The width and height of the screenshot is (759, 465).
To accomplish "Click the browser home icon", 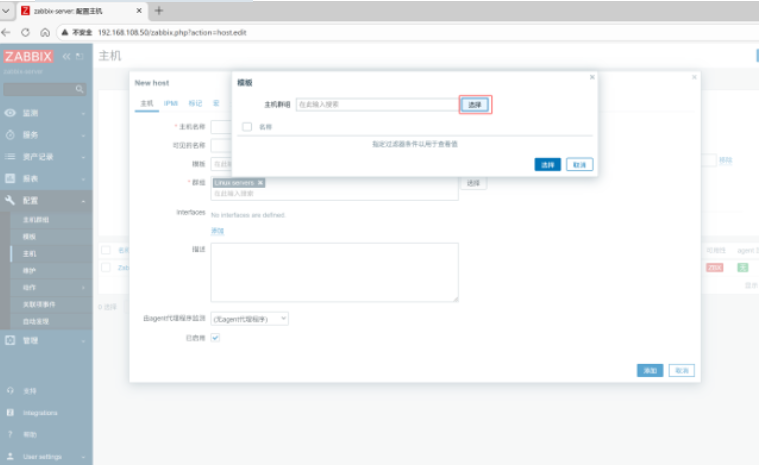I will click(45, 32).
